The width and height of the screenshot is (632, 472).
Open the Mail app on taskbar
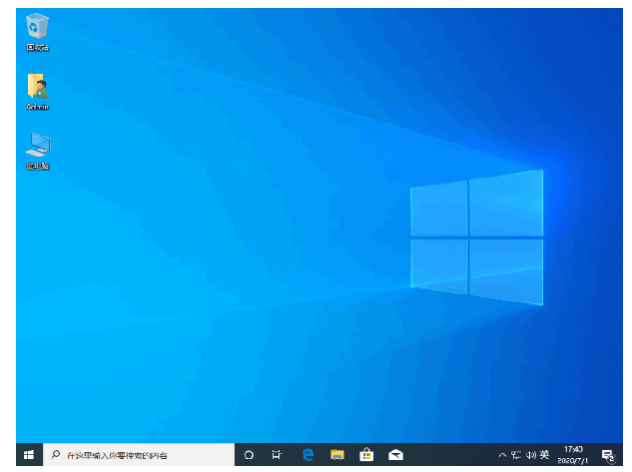pyautogui.click(x=396, y=455)
